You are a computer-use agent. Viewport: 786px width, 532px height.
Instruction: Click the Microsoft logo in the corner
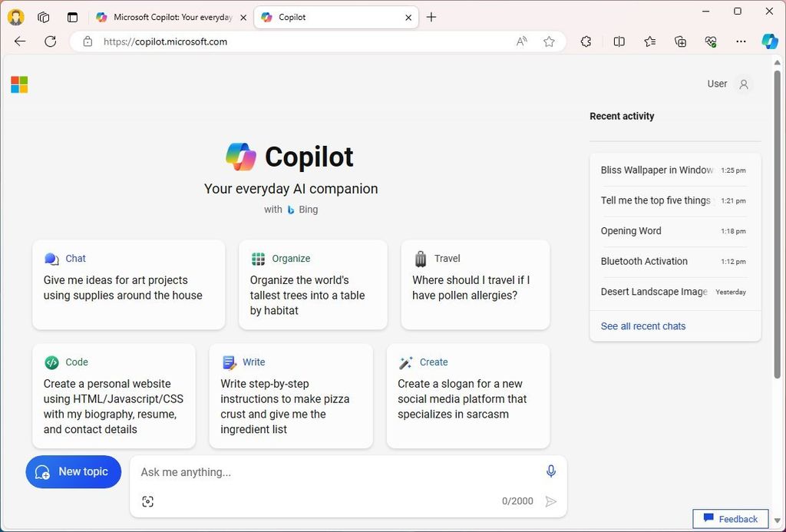(19, 84)
